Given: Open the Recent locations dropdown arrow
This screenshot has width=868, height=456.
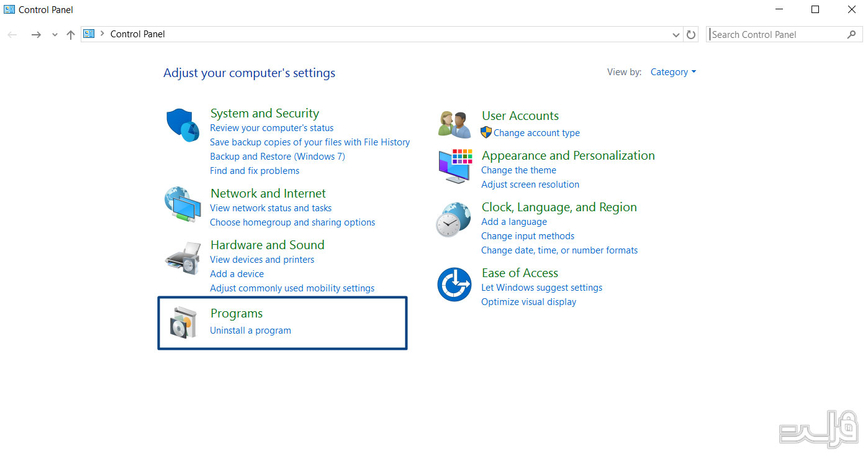Looking at the screenshot, I should click(55, 35).
